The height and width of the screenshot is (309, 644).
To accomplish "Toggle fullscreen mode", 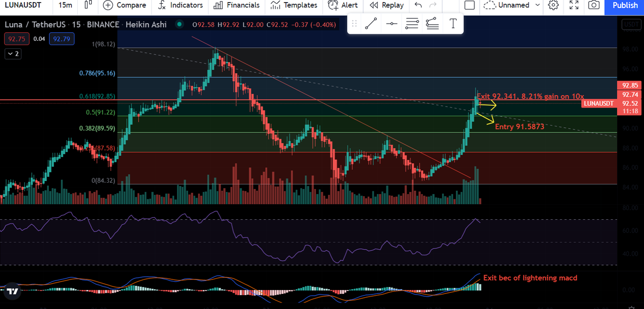I will coord(574,5).
